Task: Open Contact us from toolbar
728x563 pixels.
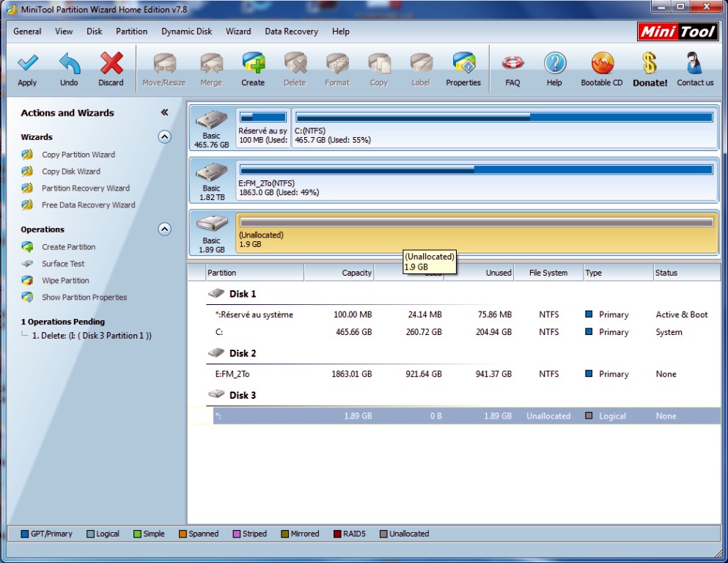Action: (695, 64)
